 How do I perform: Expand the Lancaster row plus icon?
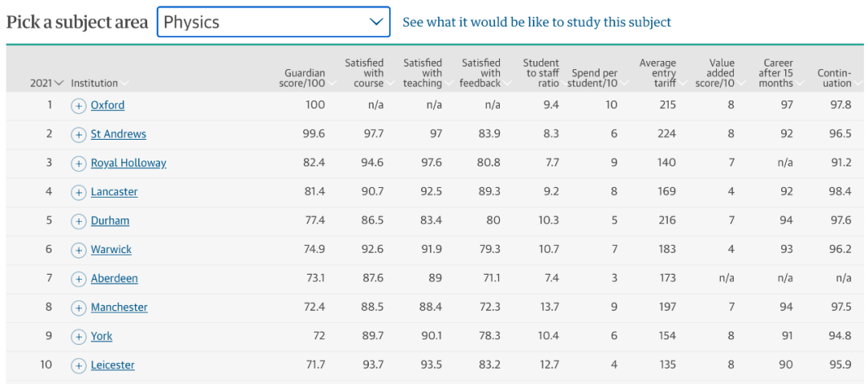[79, 192]
